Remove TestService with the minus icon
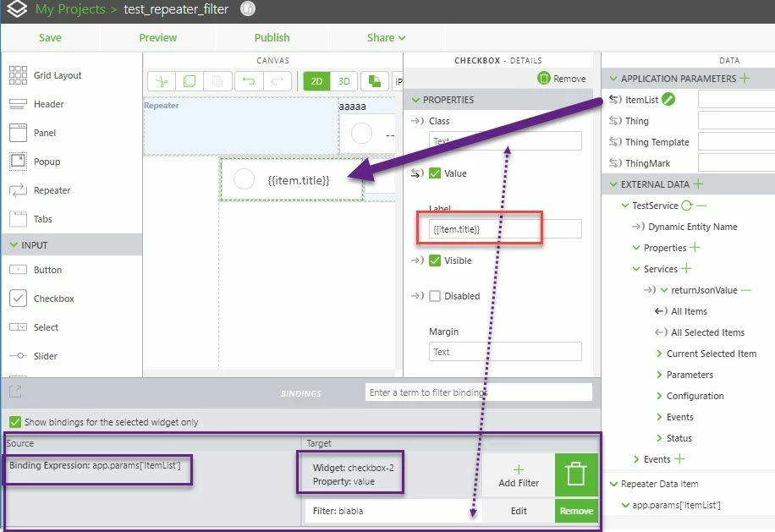The width and height of the screenshot is (775, 532). point(701,205)
